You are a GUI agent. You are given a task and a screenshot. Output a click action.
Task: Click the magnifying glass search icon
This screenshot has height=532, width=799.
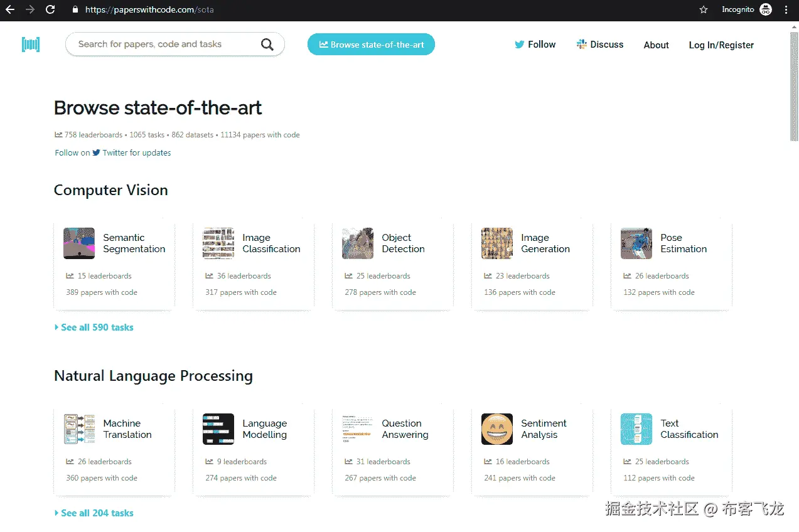click(x=267, y=45)
